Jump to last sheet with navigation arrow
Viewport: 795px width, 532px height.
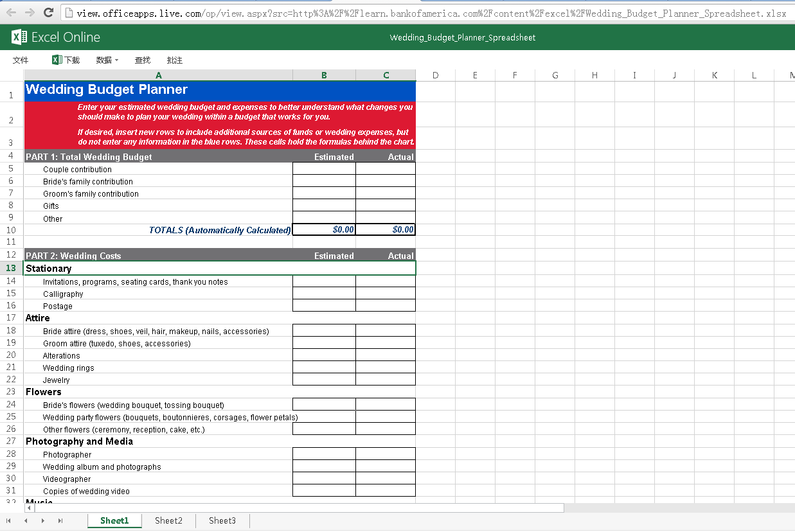(60, 520)
